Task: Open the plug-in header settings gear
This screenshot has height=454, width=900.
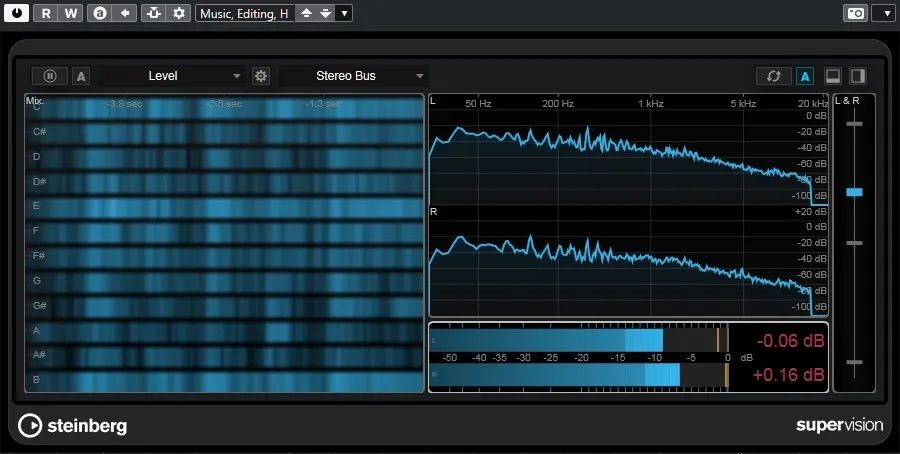Action: tap(179, 13)
